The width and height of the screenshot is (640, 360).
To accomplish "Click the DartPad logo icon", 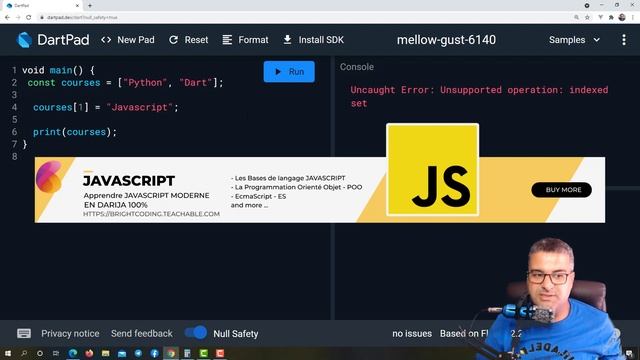I will tap(24, 40).
